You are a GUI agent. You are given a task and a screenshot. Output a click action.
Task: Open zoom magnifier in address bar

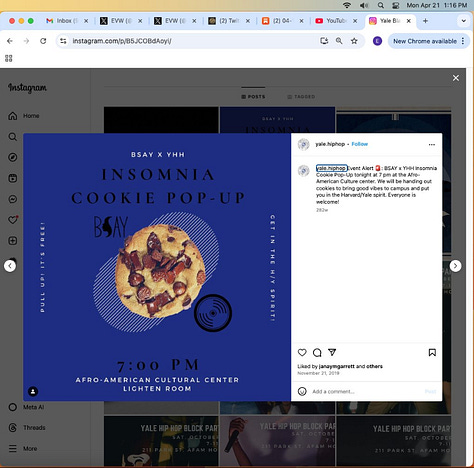tap(339, 41)
